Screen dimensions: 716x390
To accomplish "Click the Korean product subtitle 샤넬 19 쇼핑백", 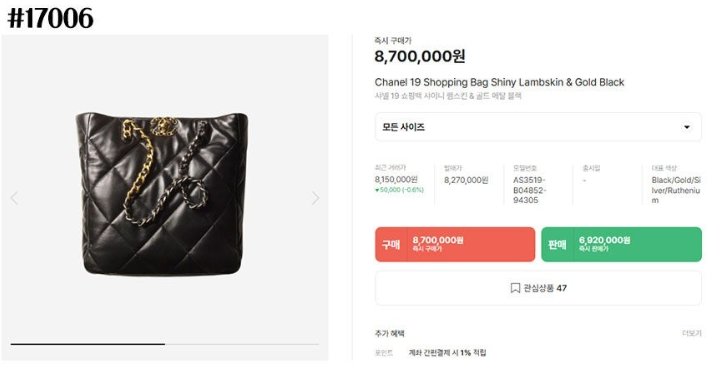I will [x=448, y=96].
